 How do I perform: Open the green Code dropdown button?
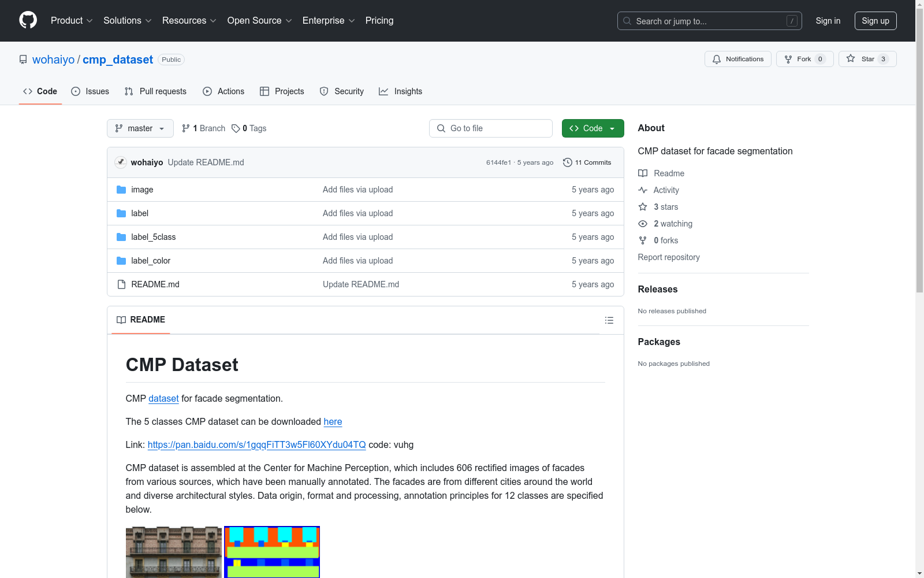pyautogui.click(x=593, y=128)
